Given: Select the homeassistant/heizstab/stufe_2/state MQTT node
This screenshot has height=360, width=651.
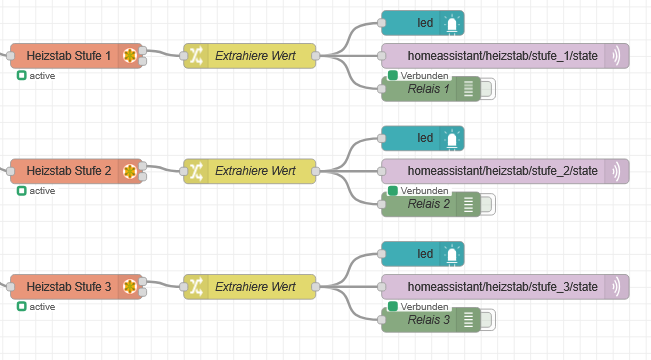Looking at the screenshot, I should (x=505, y=171).
